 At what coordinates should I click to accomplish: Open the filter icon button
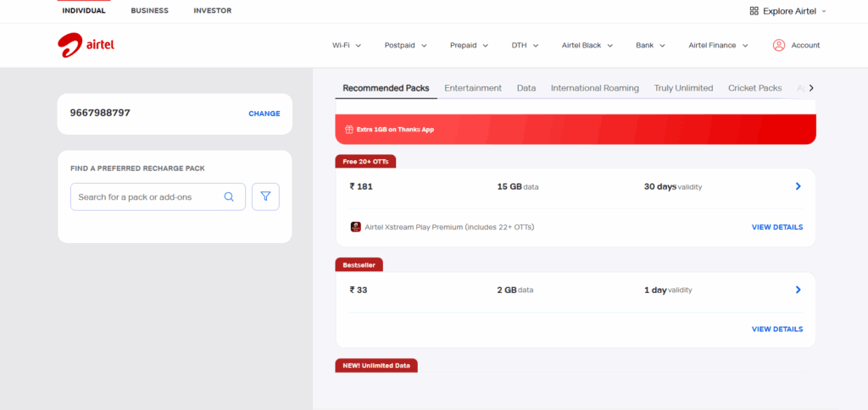(265, 197)
